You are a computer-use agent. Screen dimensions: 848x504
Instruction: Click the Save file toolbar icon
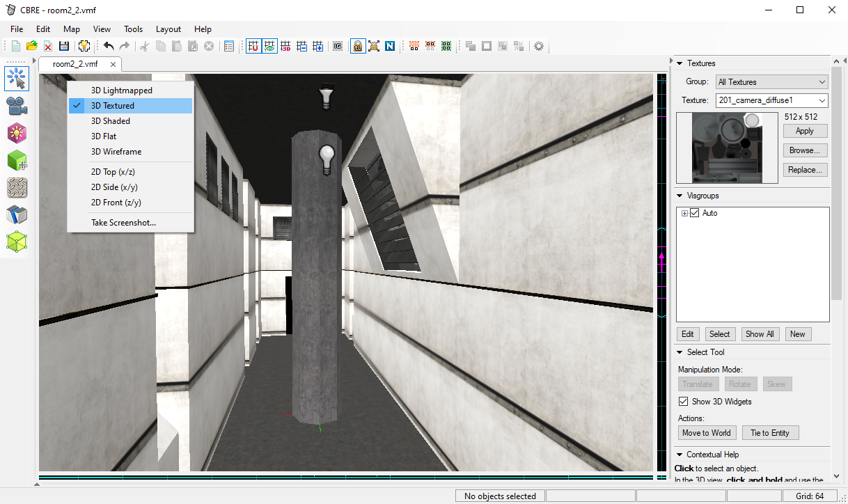(64, 46)
